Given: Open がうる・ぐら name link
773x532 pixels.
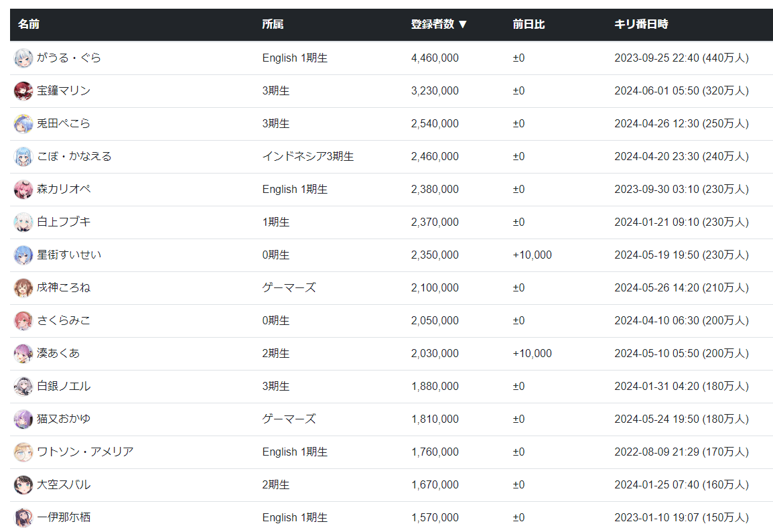Looking at the screenshot, I should [69, 58].
